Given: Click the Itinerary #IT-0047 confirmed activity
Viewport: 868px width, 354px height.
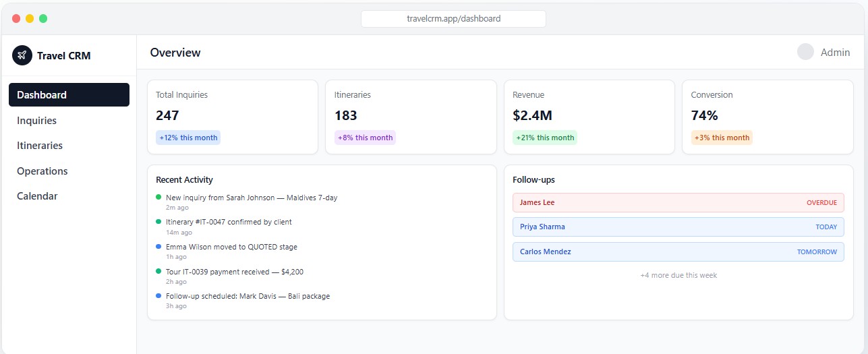Looking at the screenshot, I should [229, 222].
